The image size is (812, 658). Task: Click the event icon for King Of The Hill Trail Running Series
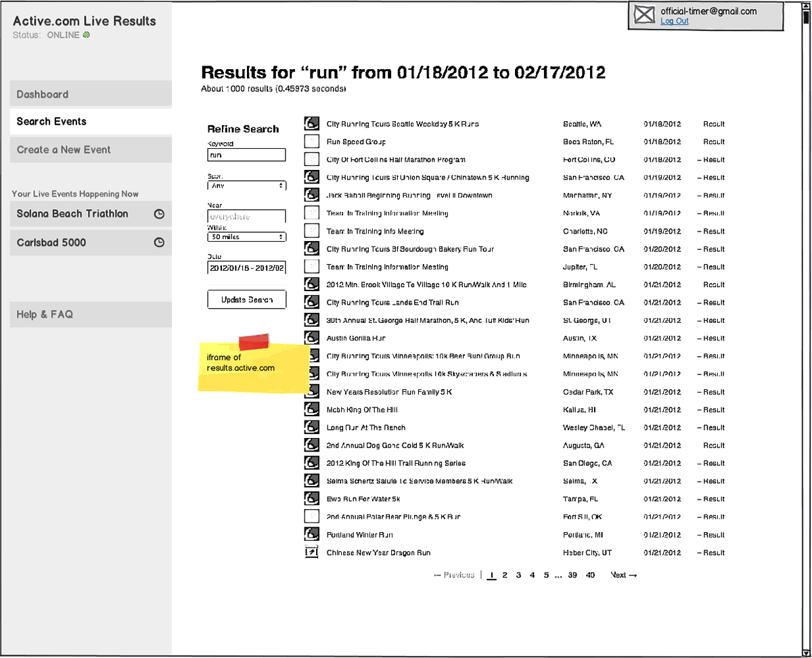click(311, 463)
